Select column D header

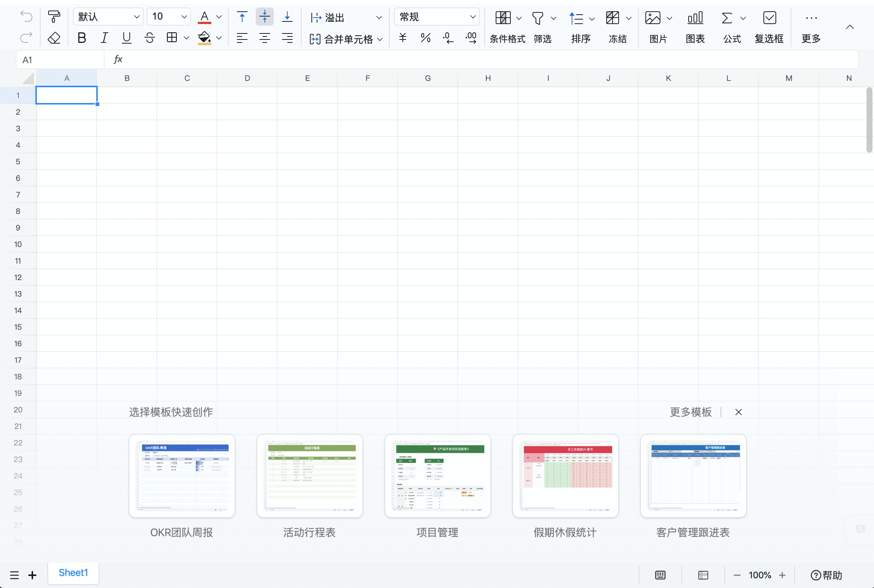[x=247, y=78]
